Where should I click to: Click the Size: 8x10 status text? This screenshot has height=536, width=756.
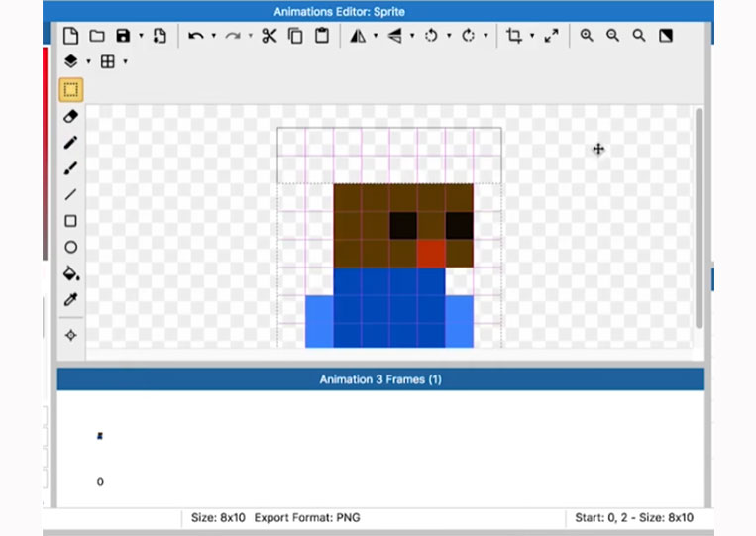pyautogui.click(x=218, y=518)
